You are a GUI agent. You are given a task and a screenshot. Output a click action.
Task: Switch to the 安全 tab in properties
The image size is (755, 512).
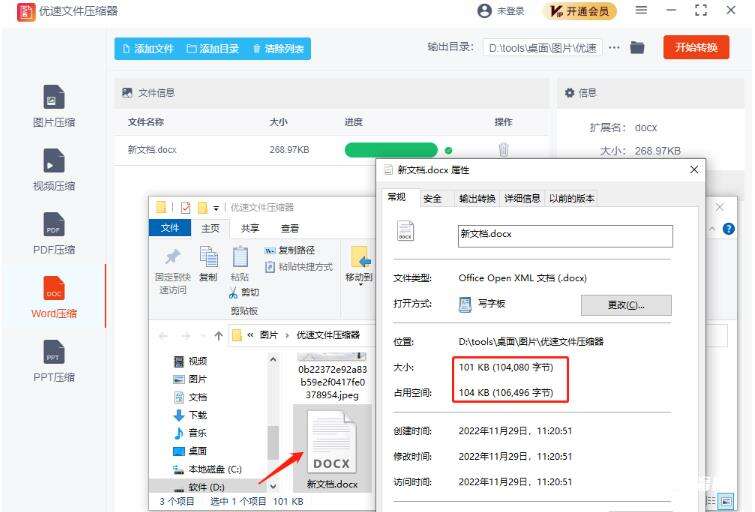click(432, 198)
